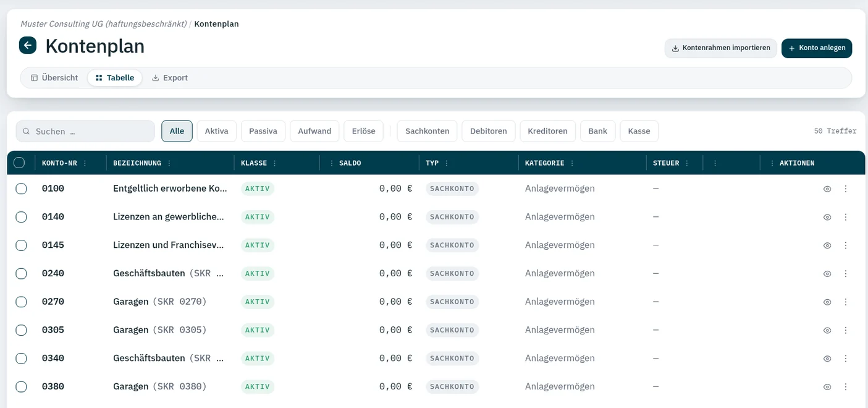Open the Bezeichnung column options menu

pos(169,163)
